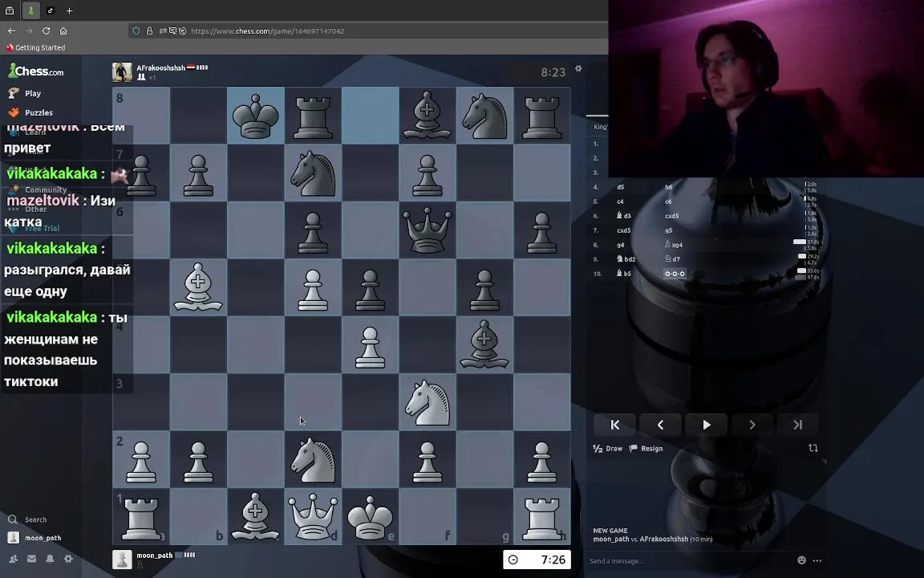Open the Getting Started bookmark

pos(35,48)
